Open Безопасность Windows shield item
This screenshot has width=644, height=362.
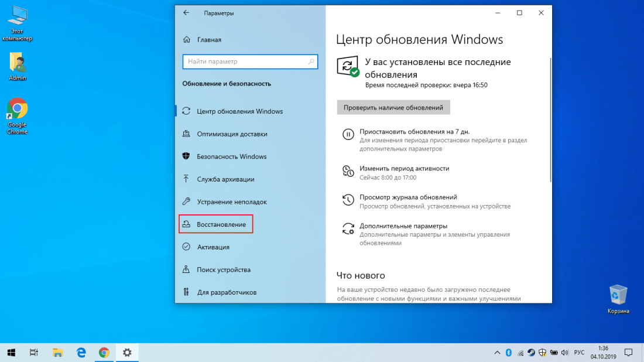[231, 156]
